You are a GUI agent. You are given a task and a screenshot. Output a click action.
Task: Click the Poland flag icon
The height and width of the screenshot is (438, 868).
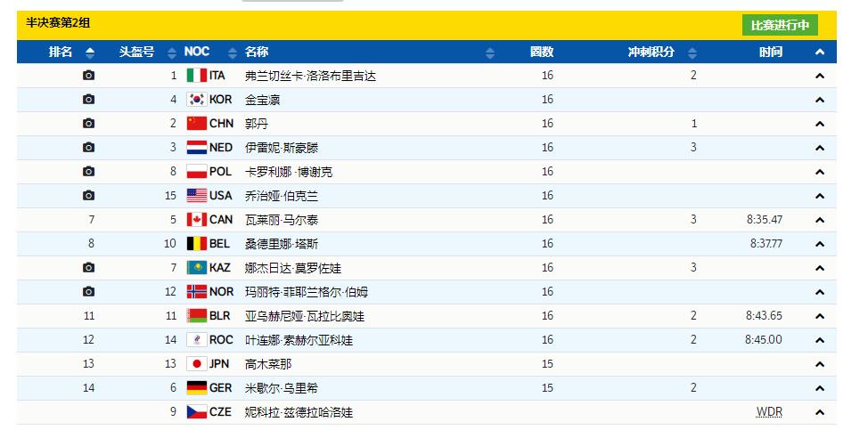click(197, 172)
